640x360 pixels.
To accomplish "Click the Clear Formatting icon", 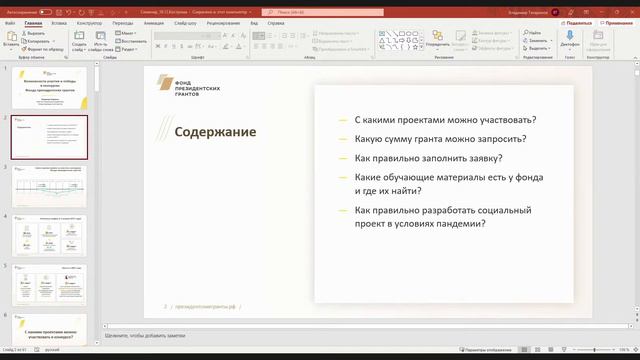I will click(x=243, y=36).
